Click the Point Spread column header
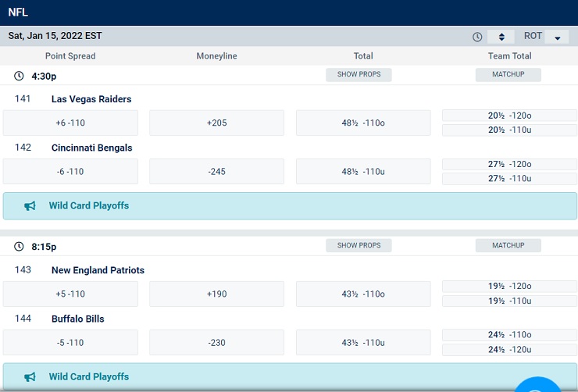This screenshot has height=392, width=578. tap(70, 56)
